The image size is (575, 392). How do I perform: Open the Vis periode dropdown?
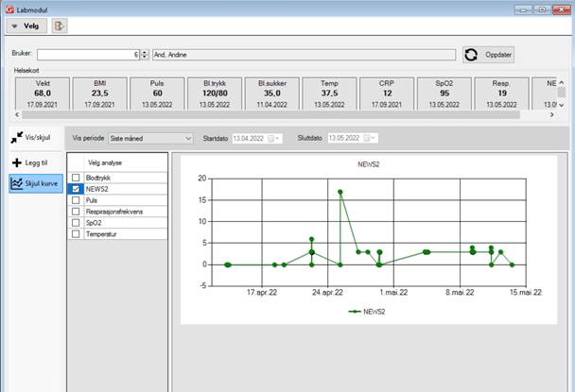point(150,139)
